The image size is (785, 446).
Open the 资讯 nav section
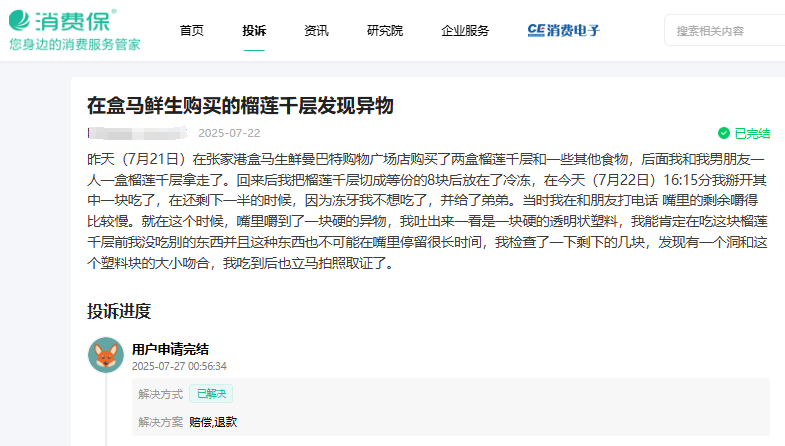click(x=316, y=31)
